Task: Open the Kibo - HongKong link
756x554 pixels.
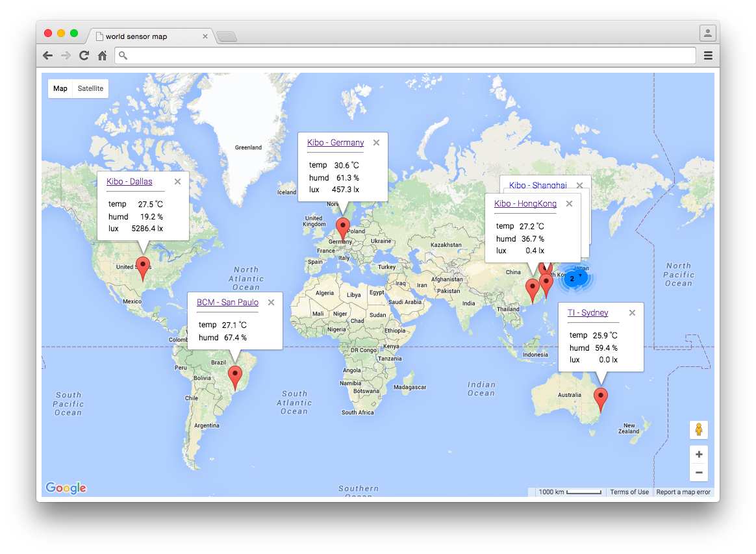Action: point(525,203)
